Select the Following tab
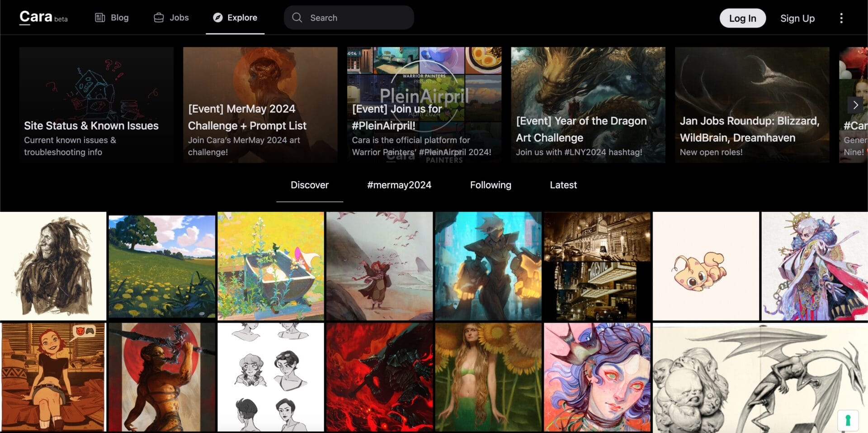 pyautogui.click(x=491, y=185)
